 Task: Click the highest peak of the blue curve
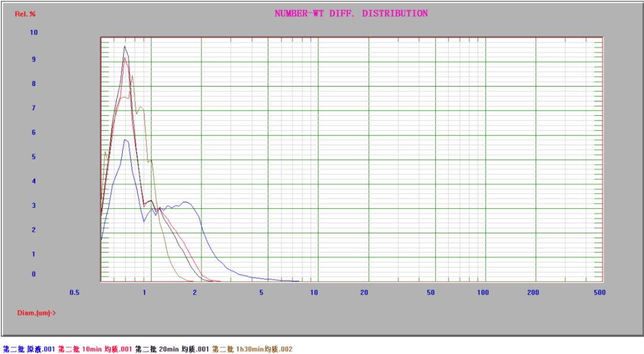(125, 139)
